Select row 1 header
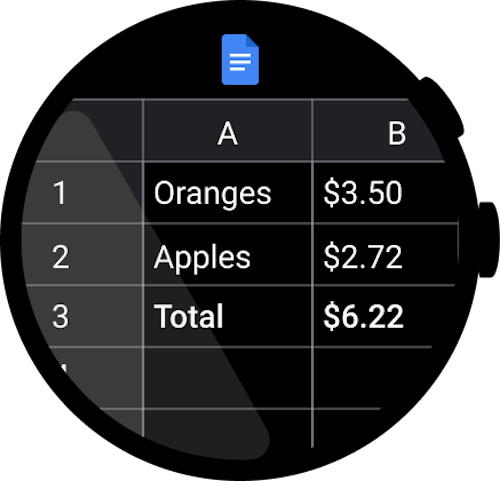Viewport: 500px width, 481px height. point(82,193)
